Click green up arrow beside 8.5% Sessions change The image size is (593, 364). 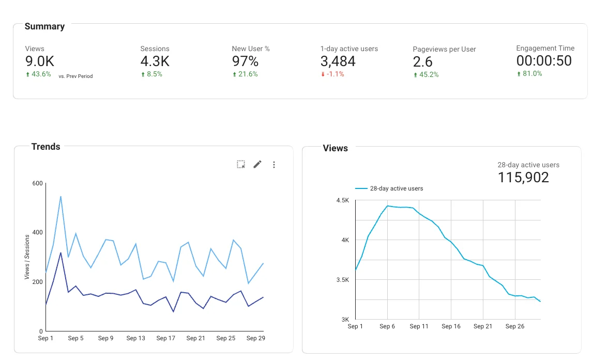click(143, 74)
